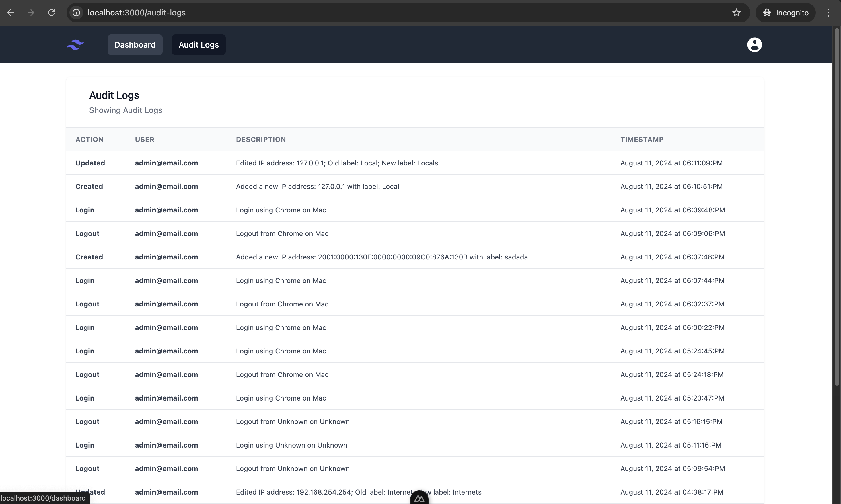Click admin@email.com in 06:11:09 PM row
The width and height of the screenshot is (841, 504).
click(x=166, y=163)
